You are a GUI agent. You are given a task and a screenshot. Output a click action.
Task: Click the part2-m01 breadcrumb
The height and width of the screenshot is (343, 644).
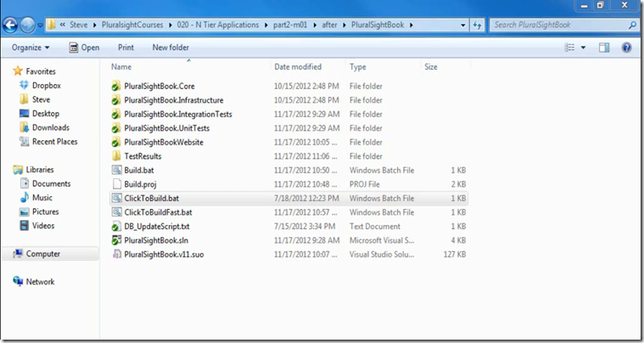pyautogui.click(x=290, y=25)
